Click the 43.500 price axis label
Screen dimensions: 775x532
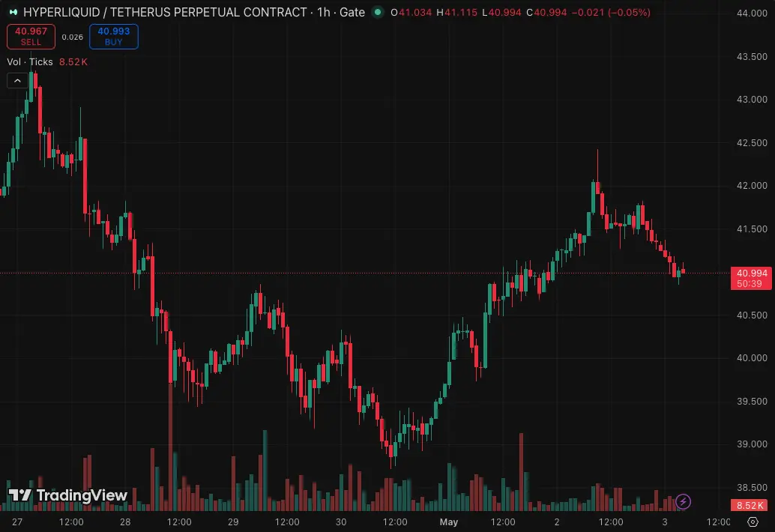pyautogui.click(x=752, y=57)
